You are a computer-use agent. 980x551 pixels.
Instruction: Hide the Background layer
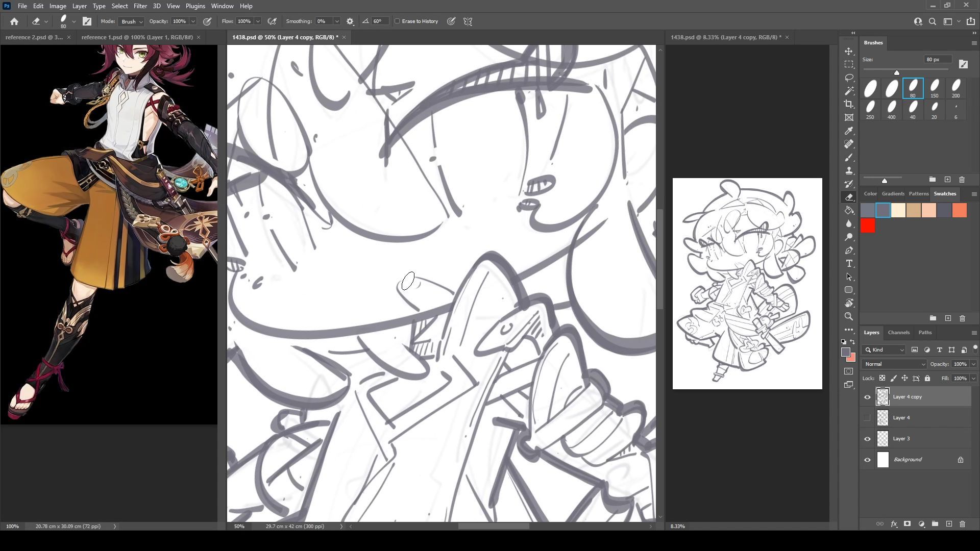tap(867, 460)
